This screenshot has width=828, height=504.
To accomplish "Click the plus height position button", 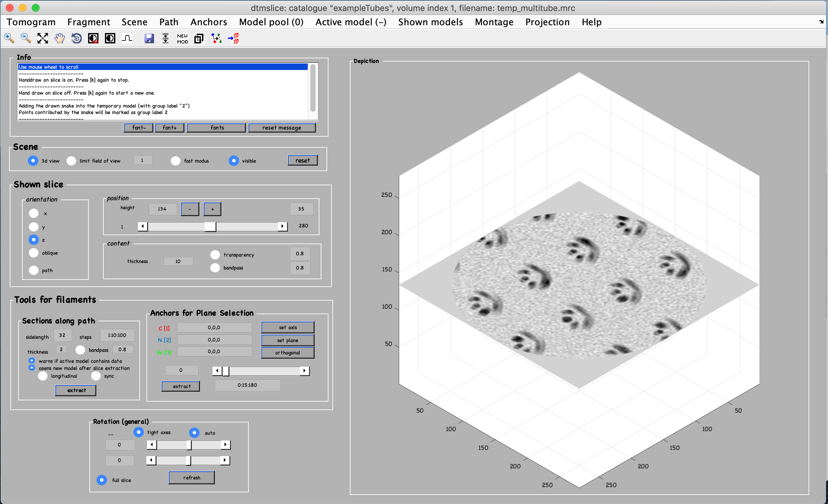I will pyautogui.click(x=213, y=209).
